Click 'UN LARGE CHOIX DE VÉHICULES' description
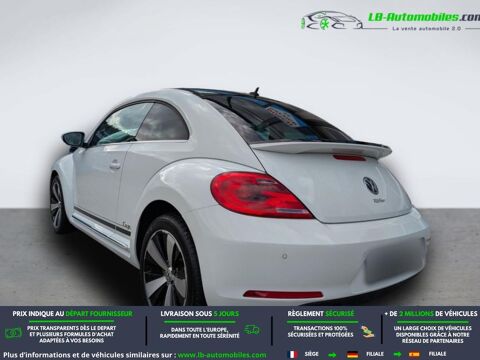This screenshot has height=360, width=480. [432, 334]
